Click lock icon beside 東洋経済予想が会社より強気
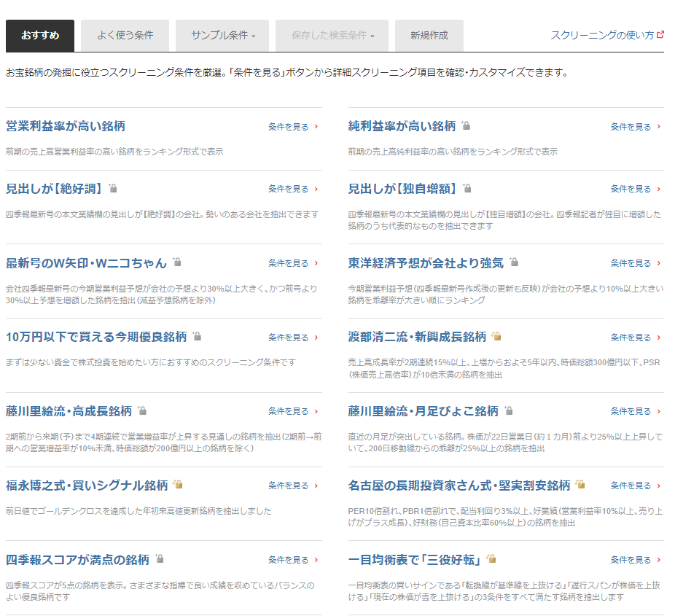Screen dimensions: 675x616 (x=514, y=262)
